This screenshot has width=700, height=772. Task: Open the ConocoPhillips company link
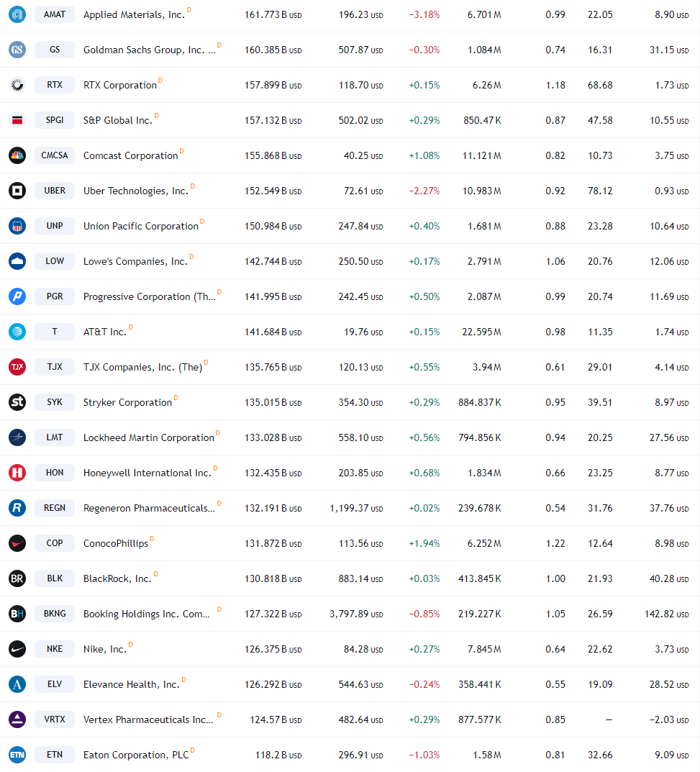116,543
